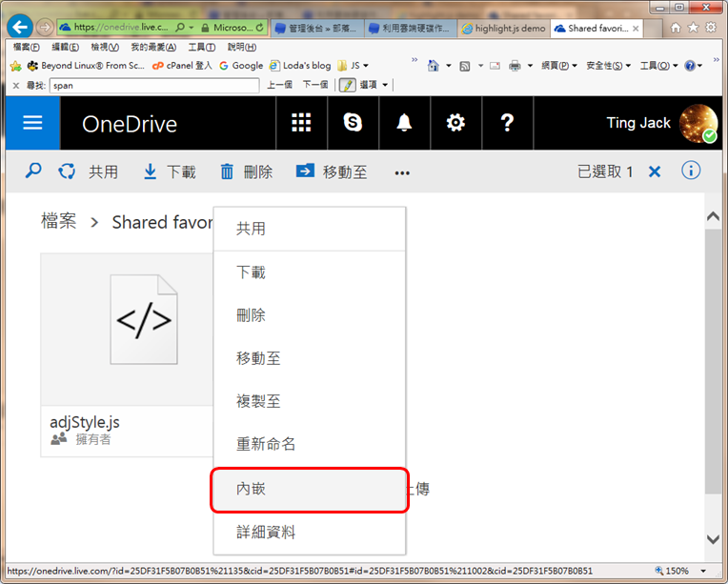Screen dimensions: 728x584
Task: Click the page scrollbar up arrow
Action: [x=713, y=216]
